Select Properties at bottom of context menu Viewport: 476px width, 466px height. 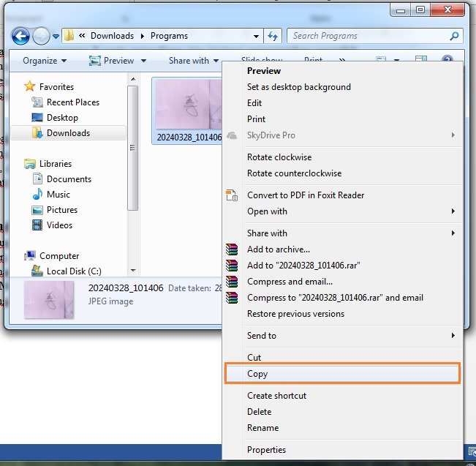pyautogui.click(x=266, y=450)
